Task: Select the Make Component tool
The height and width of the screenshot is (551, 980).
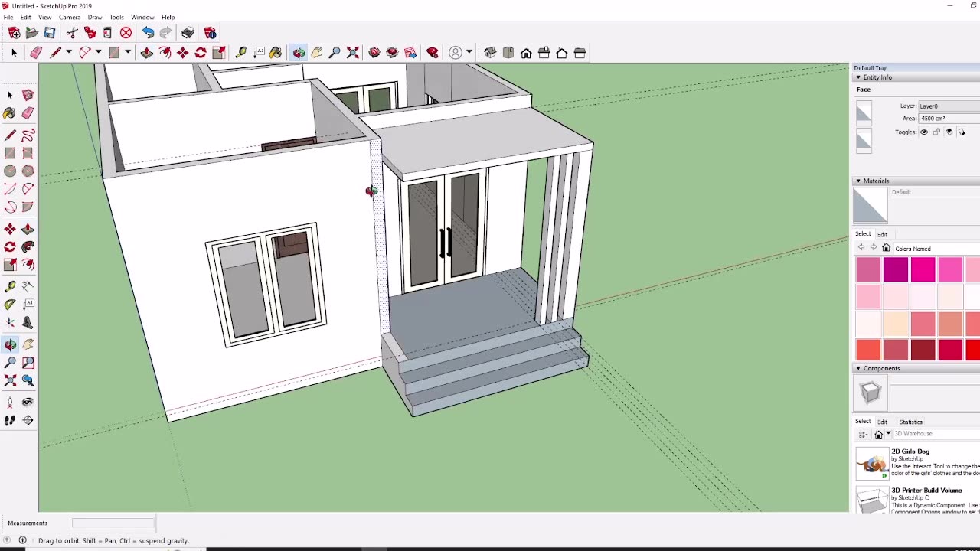Action: point(28,95)
